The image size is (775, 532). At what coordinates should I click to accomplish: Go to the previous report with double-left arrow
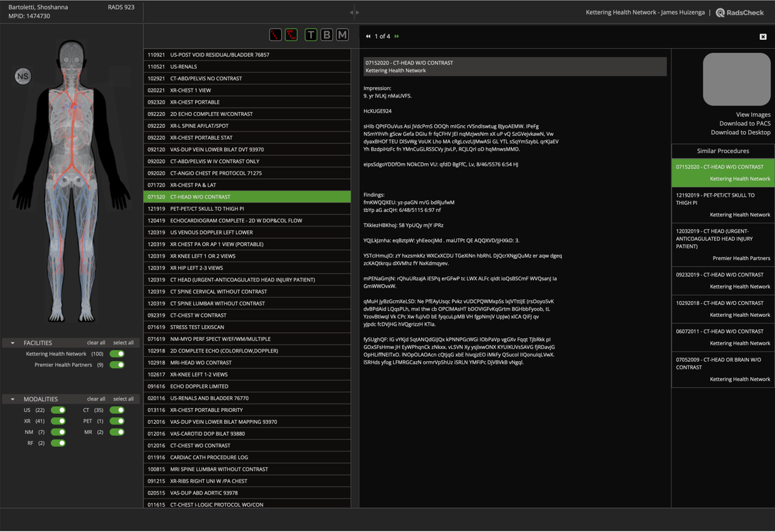click(368, 37)
